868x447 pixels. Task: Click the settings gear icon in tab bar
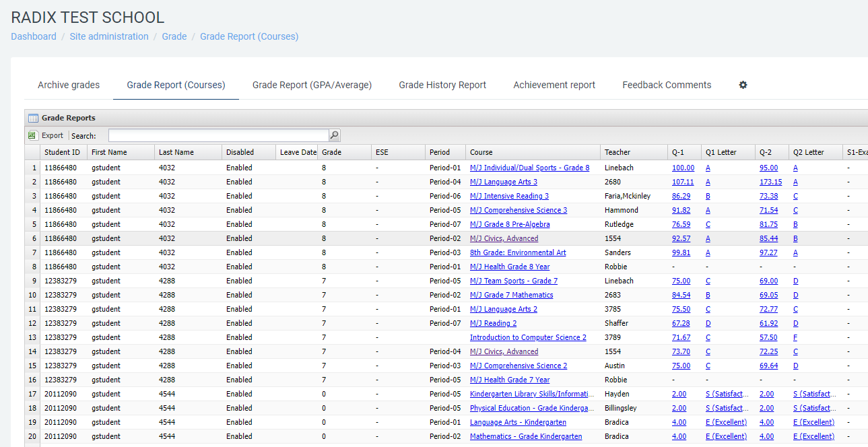pos(743,85)
